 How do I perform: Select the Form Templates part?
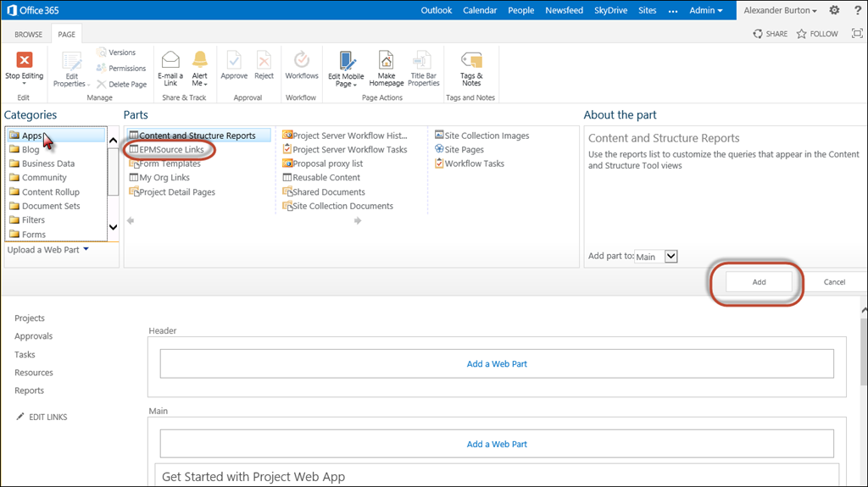(x=165, y=163)
